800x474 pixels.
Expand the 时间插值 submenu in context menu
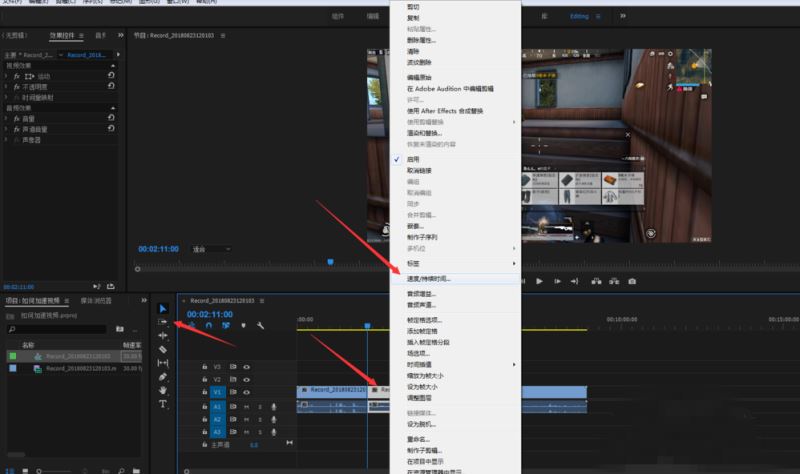[514, 365]
